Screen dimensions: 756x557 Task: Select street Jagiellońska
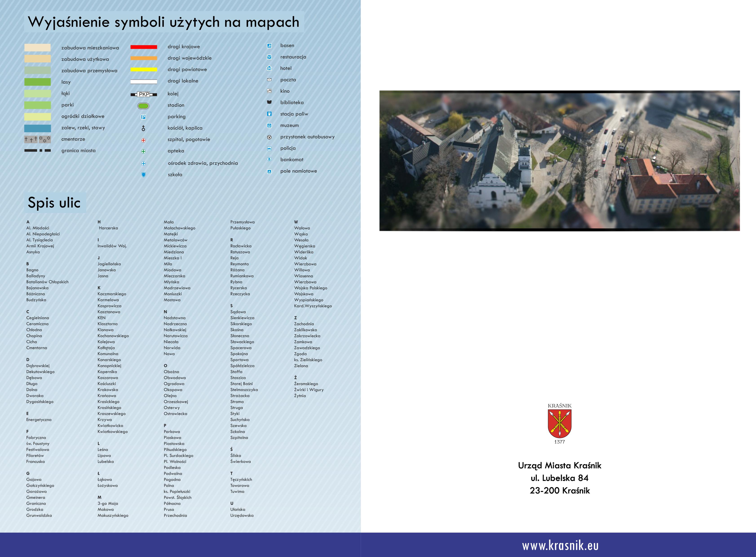109,264
